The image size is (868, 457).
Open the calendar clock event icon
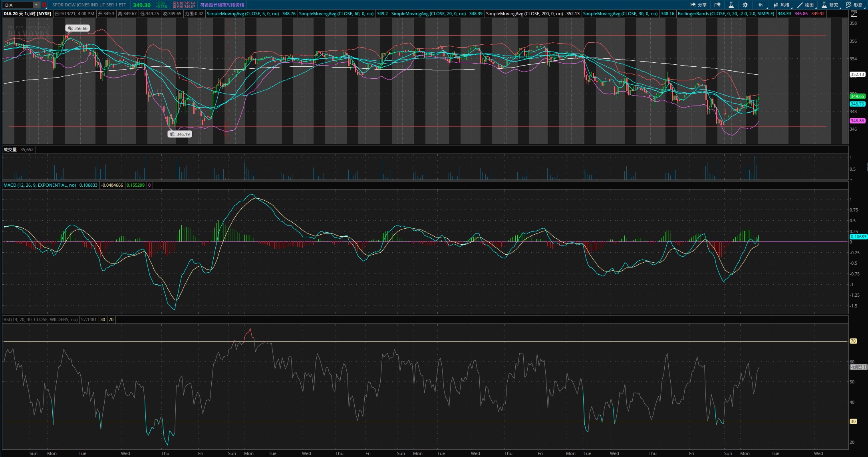pos(717,5)
